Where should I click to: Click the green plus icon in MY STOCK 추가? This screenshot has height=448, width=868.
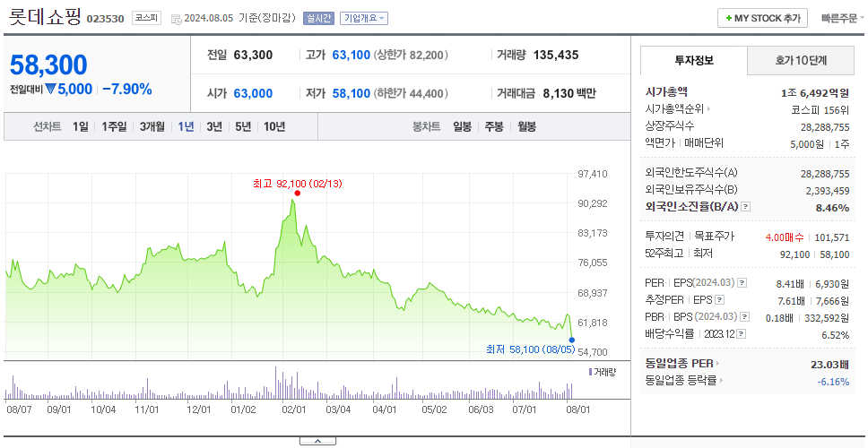point(728,18)
